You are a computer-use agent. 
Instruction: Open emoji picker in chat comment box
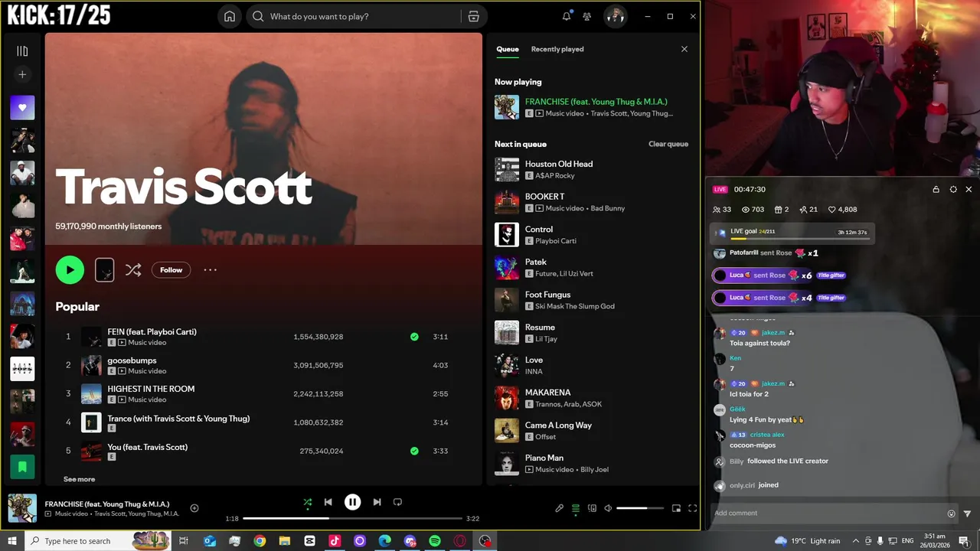(x=952, y=514)
